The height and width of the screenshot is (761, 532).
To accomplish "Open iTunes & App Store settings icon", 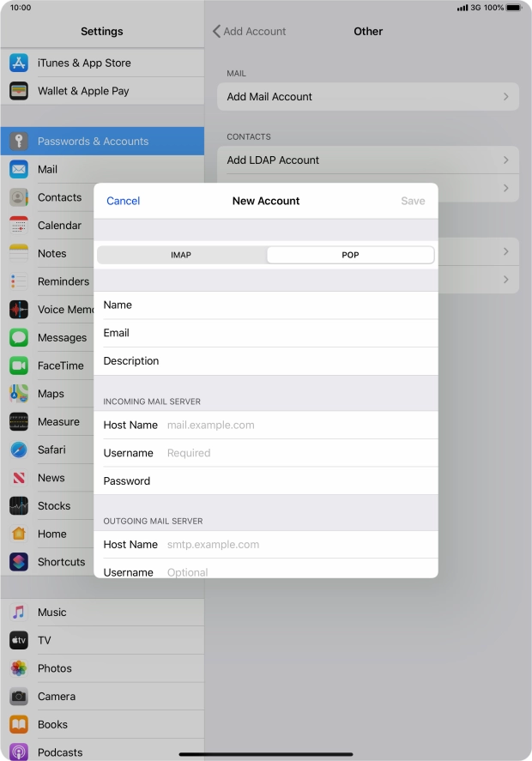I will click(x=19, y=63).
